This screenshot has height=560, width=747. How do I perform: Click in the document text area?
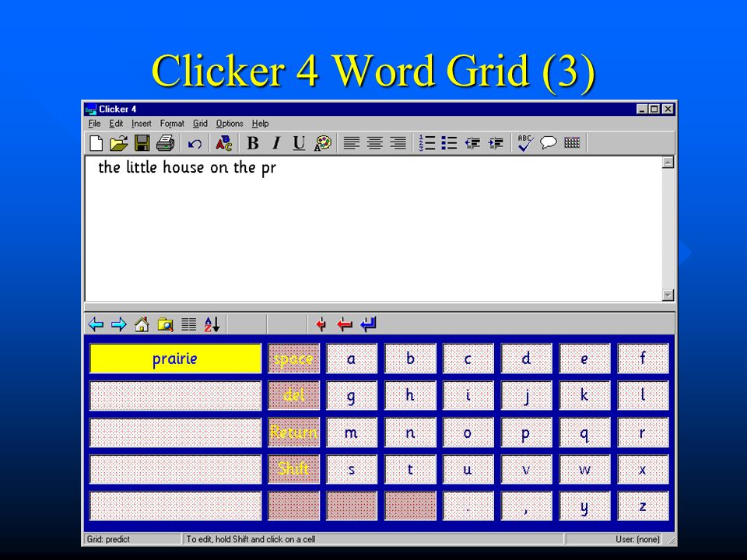point(373,229)
